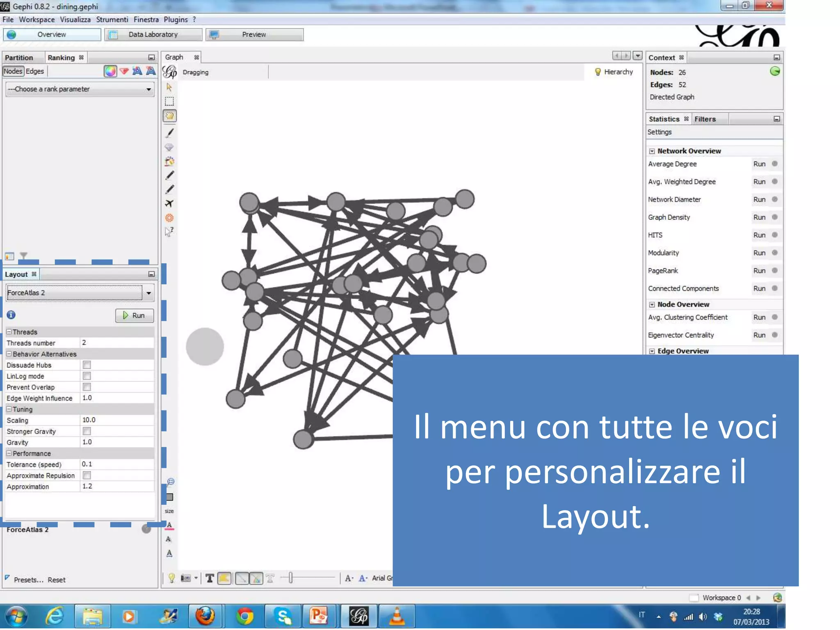Center graph with magnifier icon
Image resolution: width=840 pixels, height=630 pixels.
click(171, 482)
